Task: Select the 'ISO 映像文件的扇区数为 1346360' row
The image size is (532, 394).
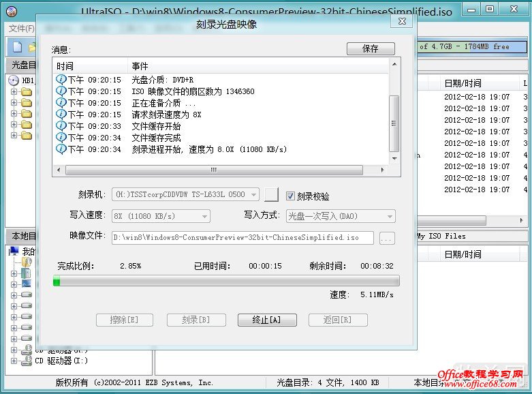Action: coord(221,91)
